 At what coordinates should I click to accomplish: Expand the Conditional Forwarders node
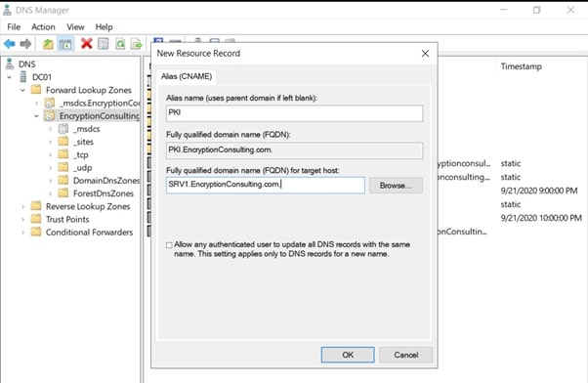pyautogui.click(x=22, y=233)
